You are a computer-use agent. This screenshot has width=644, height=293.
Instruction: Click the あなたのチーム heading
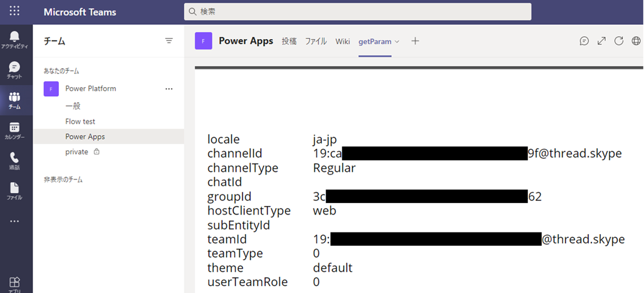pyautogui.click(x=62, y=71)
